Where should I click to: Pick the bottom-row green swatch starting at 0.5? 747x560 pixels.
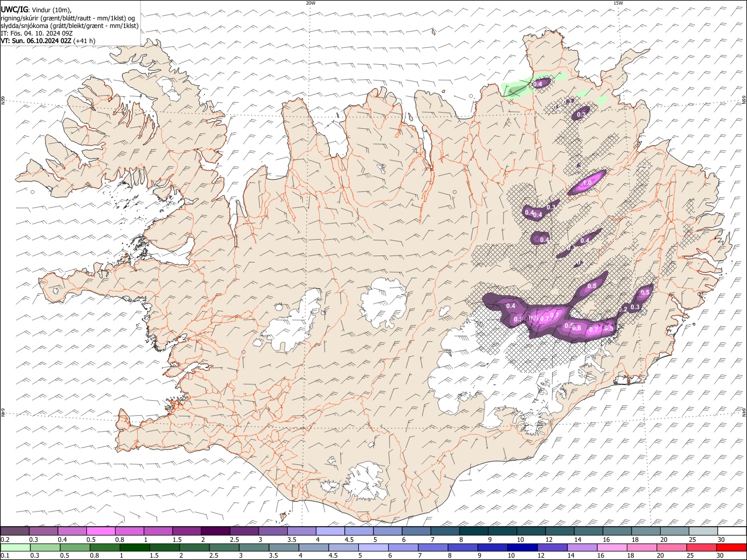[75, 547]
